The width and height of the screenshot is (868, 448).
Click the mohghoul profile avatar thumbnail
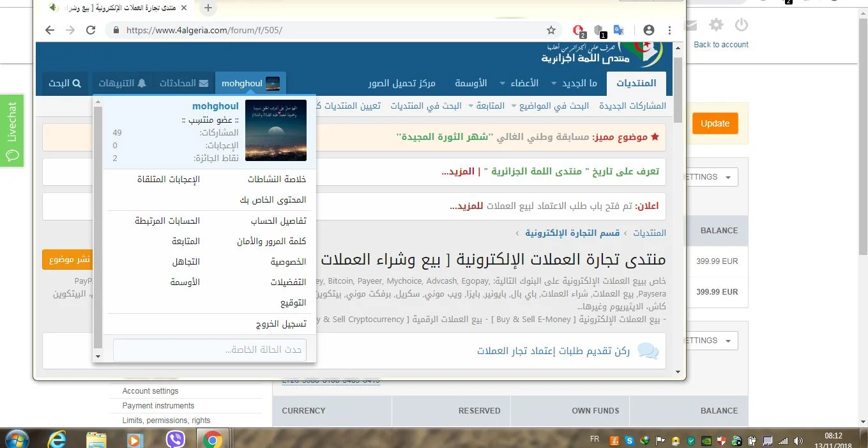[276, 130]
